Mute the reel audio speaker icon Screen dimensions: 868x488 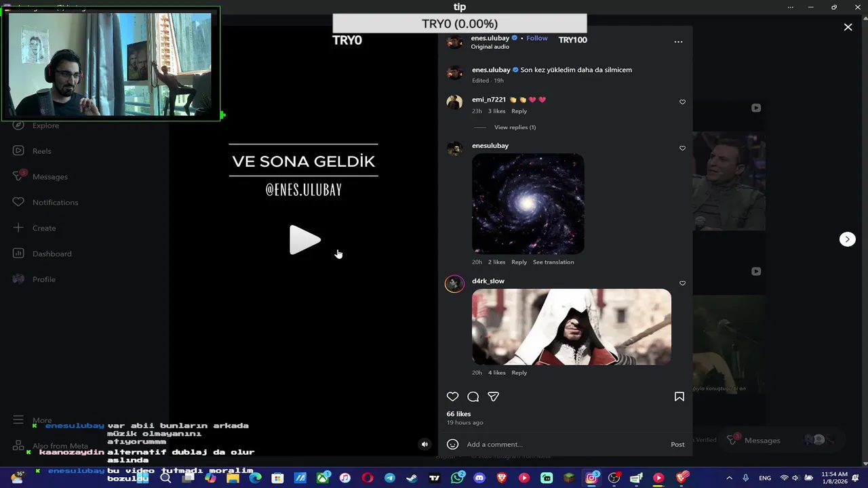[425, 445]
